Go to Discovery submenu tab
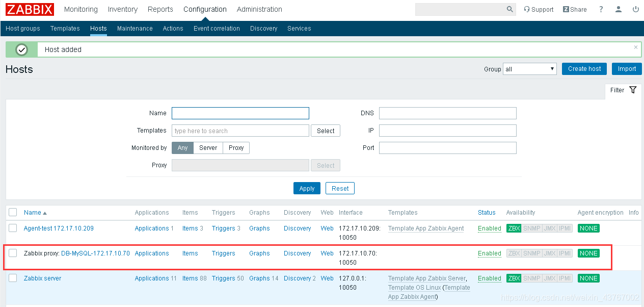Viewport: 644px width, 307px height. pos(264,29)
